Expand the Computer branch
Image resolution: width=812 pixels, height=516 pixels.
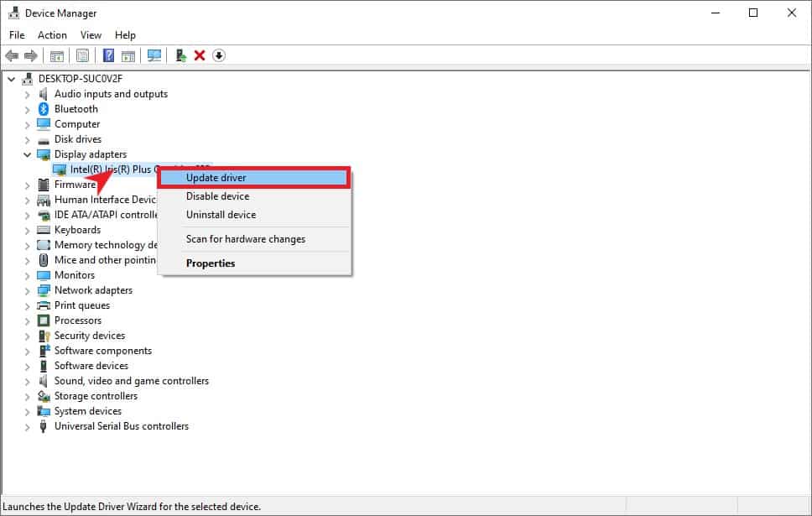(x=27, y=124)
